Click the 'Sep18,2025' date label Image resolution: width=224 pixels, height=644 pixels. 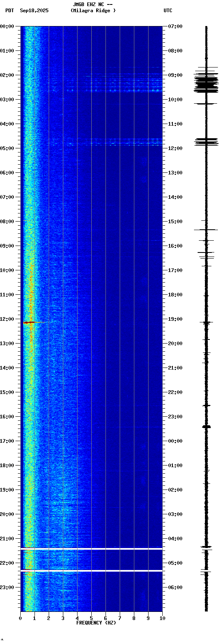click(34, 11)
